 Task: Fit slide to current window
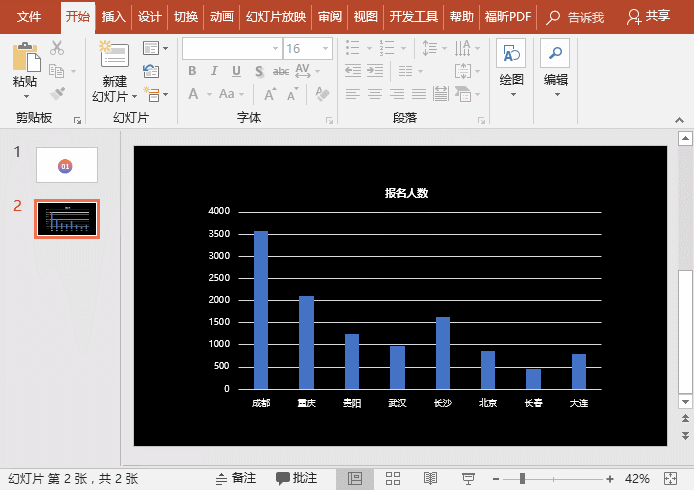674,479
